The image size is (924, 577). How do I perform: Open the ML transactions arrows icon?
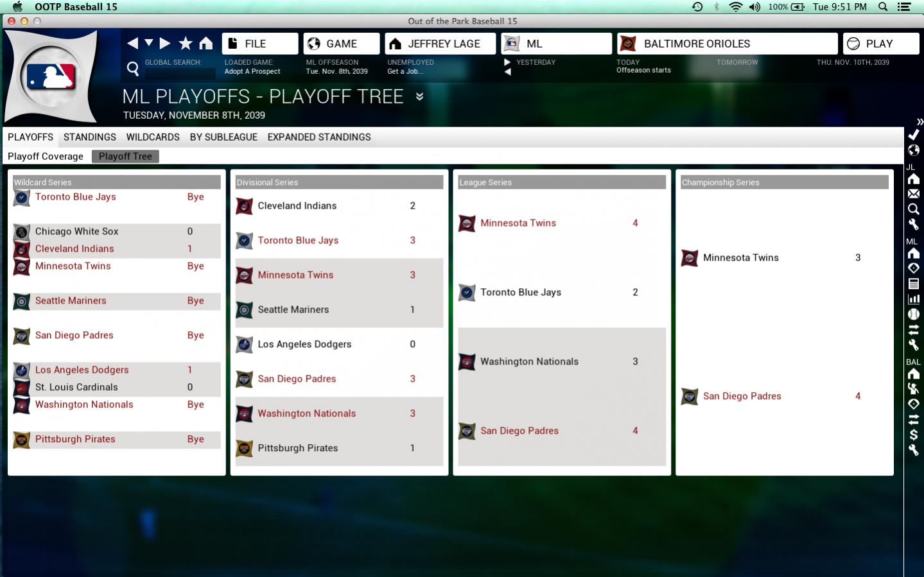(x=914, y=330)
